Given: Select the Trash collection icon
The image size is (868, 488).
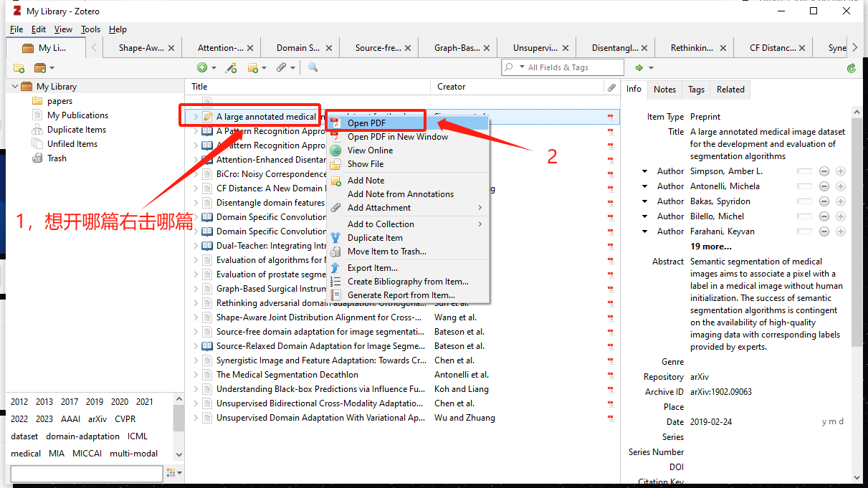Looking at the screenshot, I should 37,158.
